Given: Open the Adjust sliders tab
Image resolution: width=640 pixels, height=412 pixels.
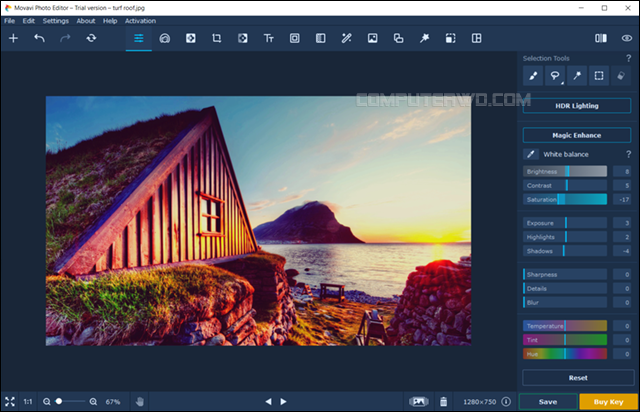Looking at the screenshot, I should pos(139,38).
